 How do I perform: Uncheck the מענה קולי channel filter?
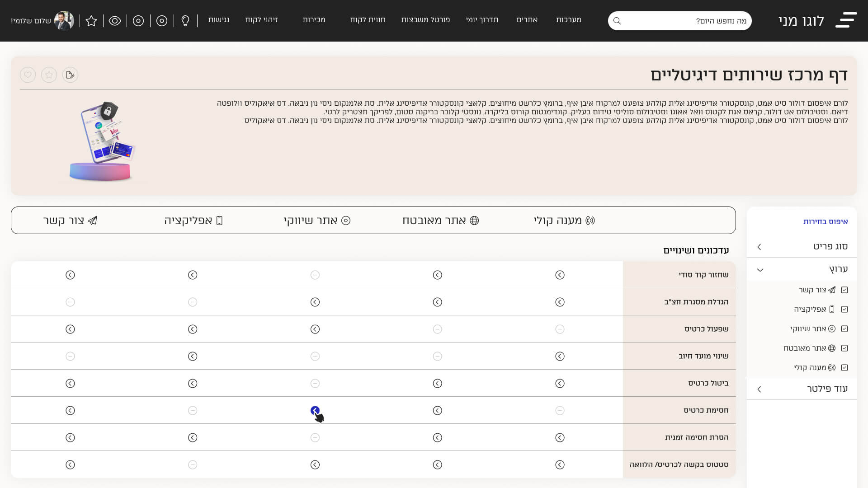pos(844,367)
